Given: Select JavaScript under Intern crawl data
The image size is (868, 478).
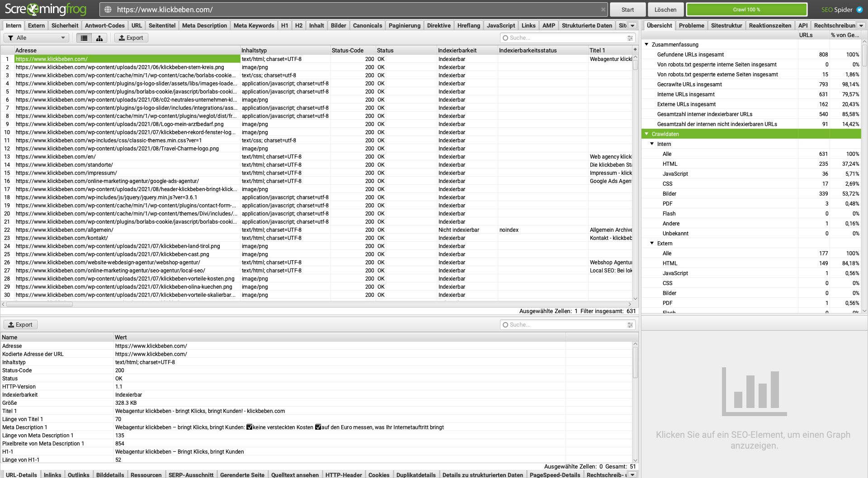Looking at the screenshot, I should 751,174.
